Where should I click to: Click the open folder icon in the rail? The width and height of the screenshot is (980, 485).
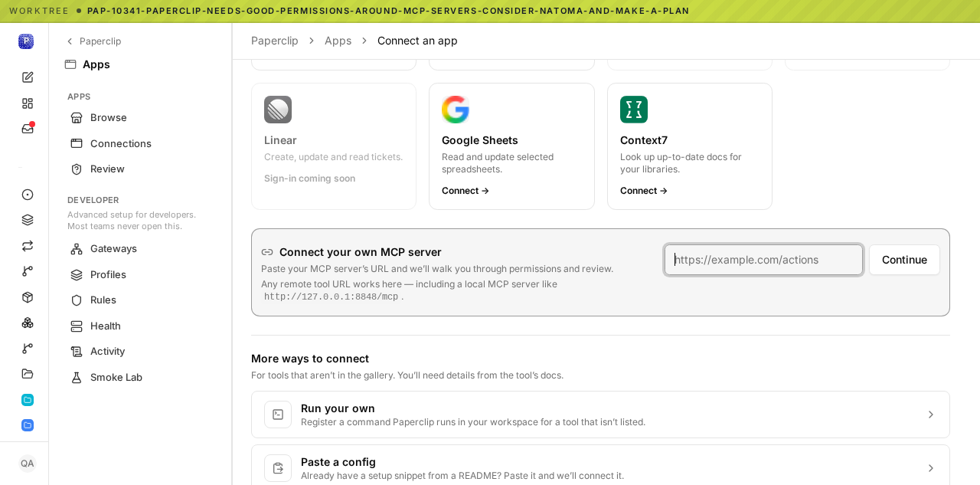click(x=28, y=374)
